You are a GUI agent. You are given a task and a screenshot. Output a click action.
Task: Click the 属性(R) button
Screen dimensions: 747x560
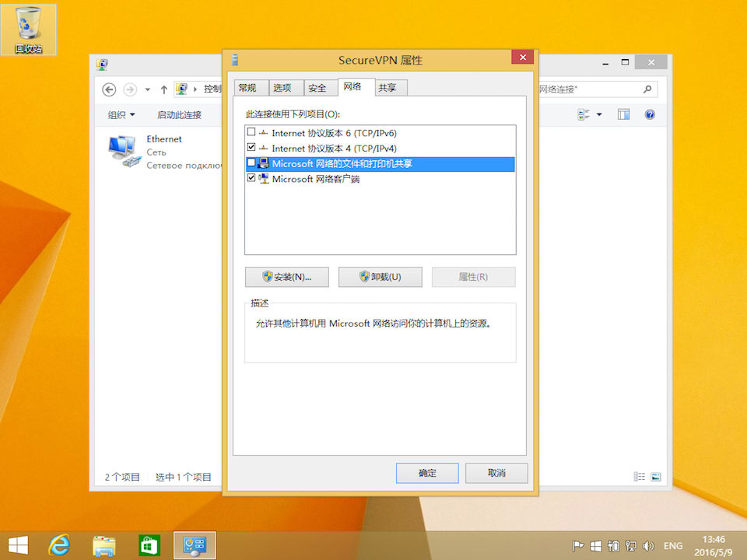click(474, 277)
